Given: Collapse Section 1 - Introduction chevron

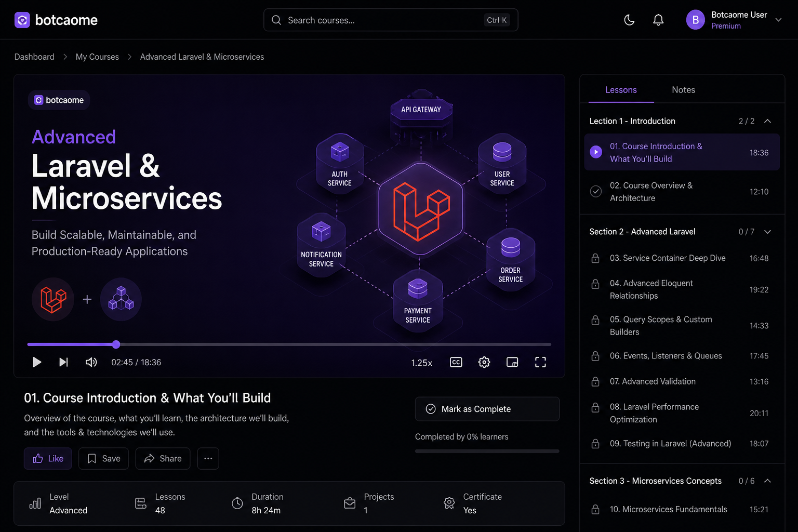Looking at the screenshot, I should [x=767, y=121].
